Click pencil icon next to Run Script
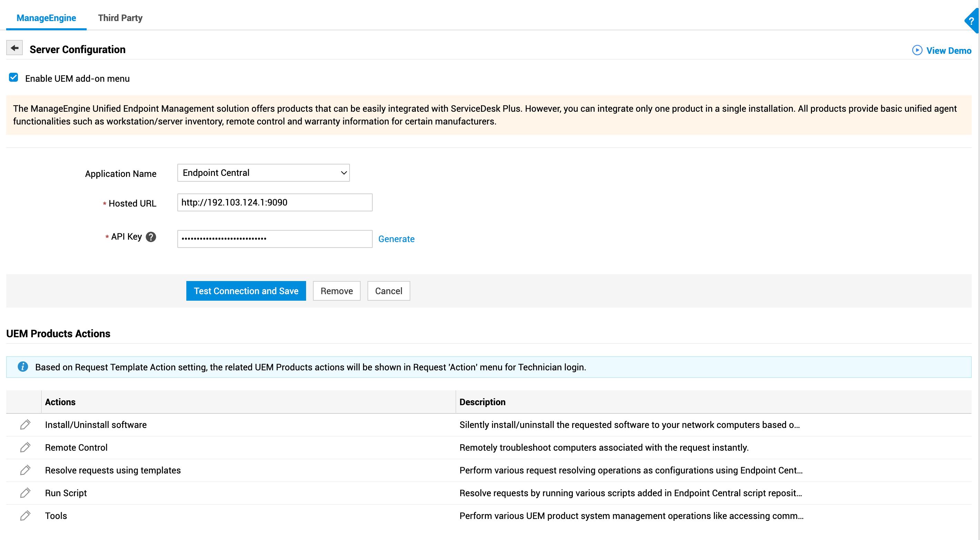This screenshot has height=540, width=980. tap(25, 493)
